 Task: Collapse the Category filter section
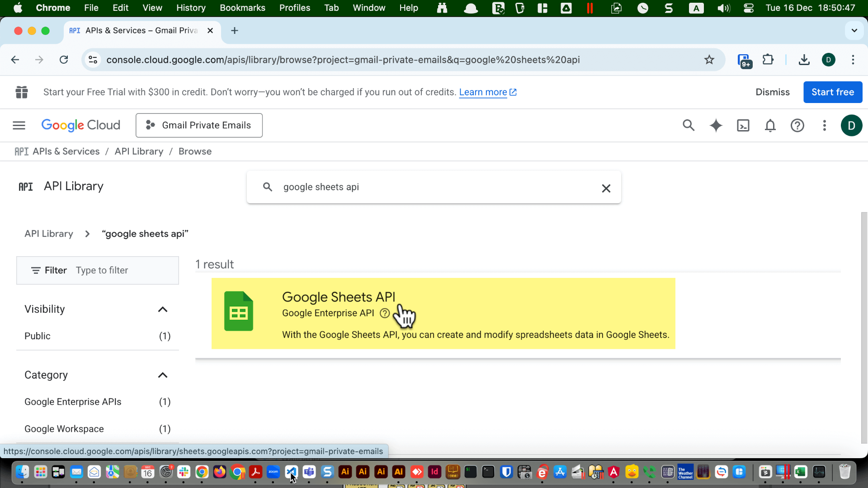162,375
